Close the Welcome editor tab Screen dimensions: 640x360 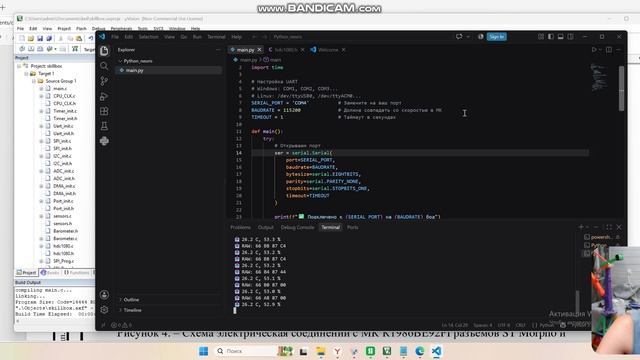[344, 50]
